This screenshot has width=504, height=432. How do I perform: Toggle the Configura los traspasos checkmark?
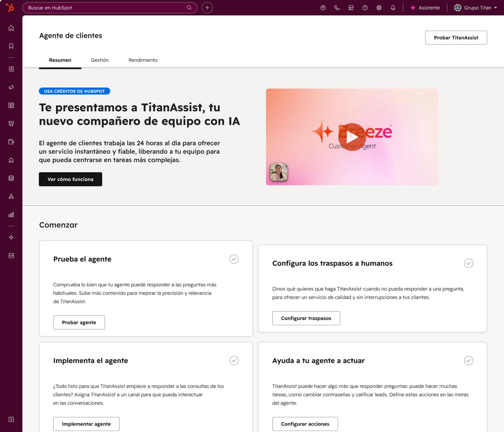pos(469,263)
